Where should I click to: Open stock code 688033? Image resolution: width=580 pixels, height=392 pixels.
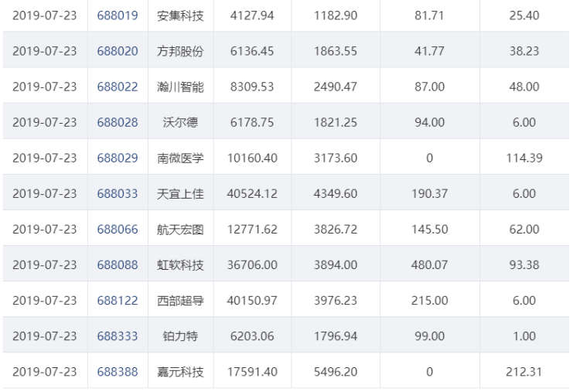tap(118, 194)
